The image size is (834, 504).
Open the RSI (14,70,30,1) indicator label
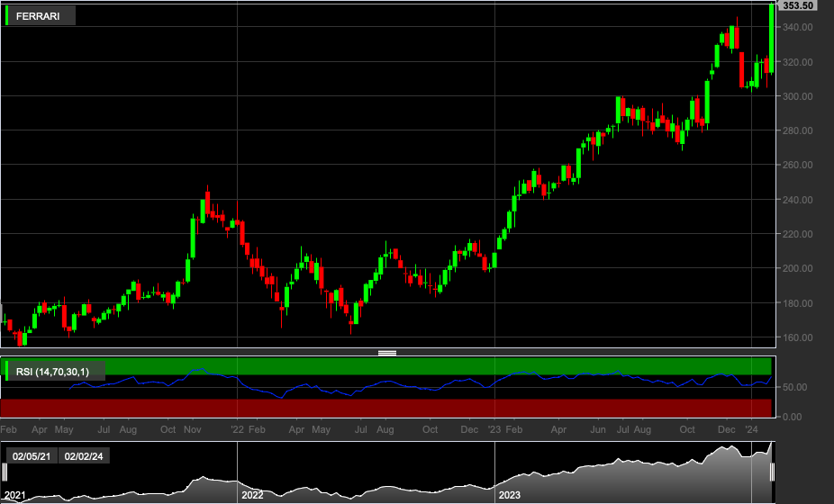[52, 372]
